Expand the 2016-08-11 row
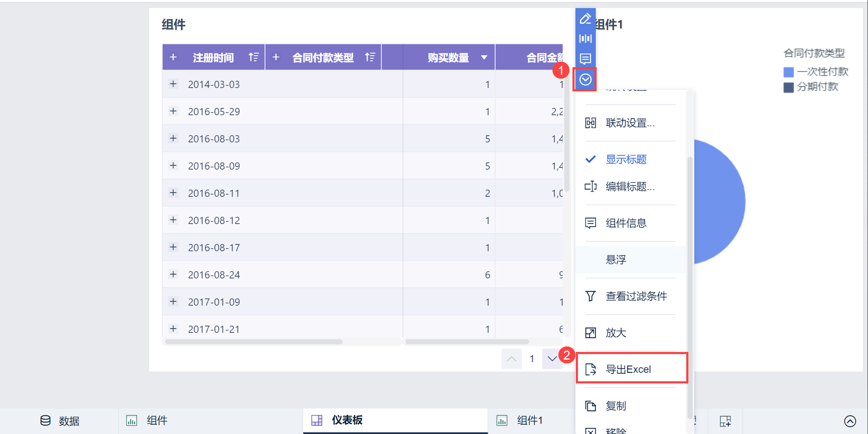This screenshot has height=434, width=868. (x=173, y=193)
